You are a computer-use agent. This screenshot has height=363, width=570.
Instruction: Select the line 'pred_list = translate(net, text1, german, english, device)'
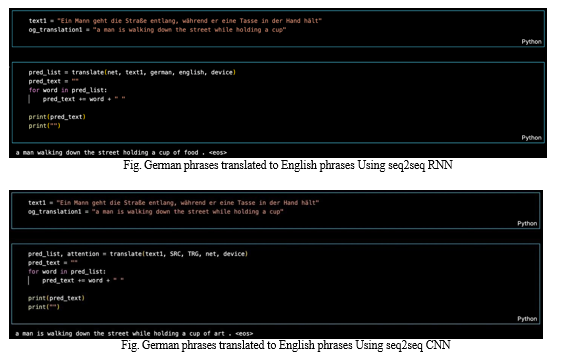click(132, 72)
